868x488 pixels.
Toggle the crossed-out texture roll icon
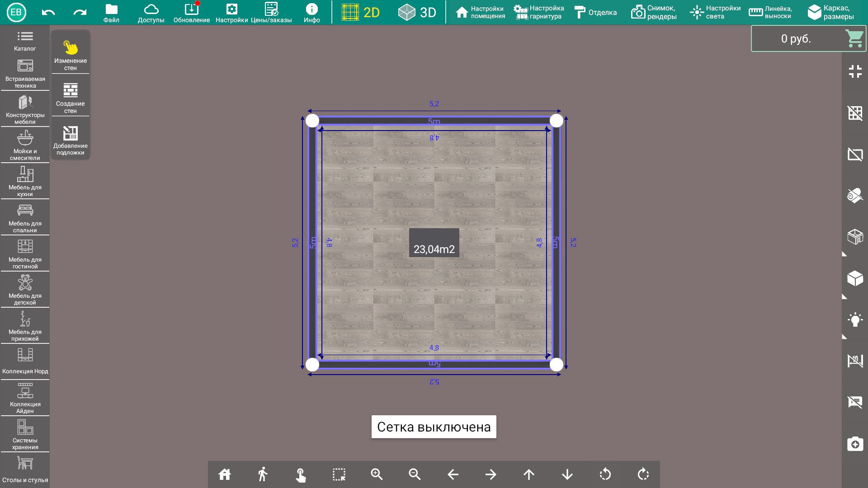[855, 195]
